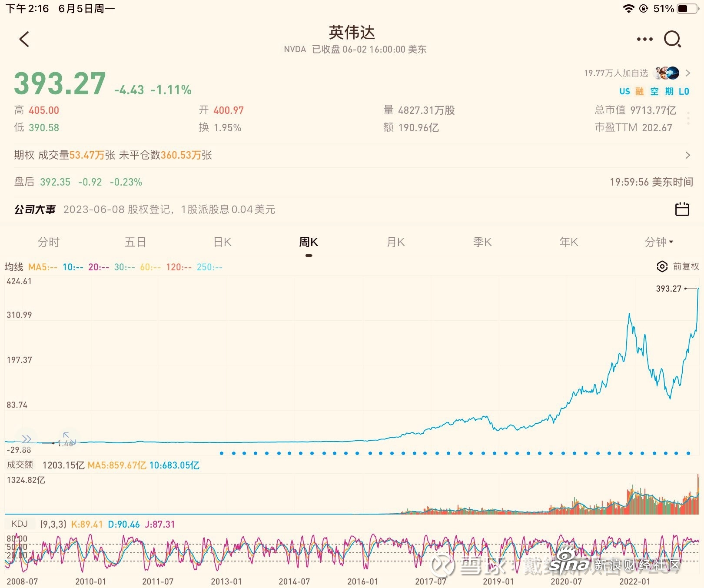Toggle the 前复权 adjustment setting

click(686, 266)
